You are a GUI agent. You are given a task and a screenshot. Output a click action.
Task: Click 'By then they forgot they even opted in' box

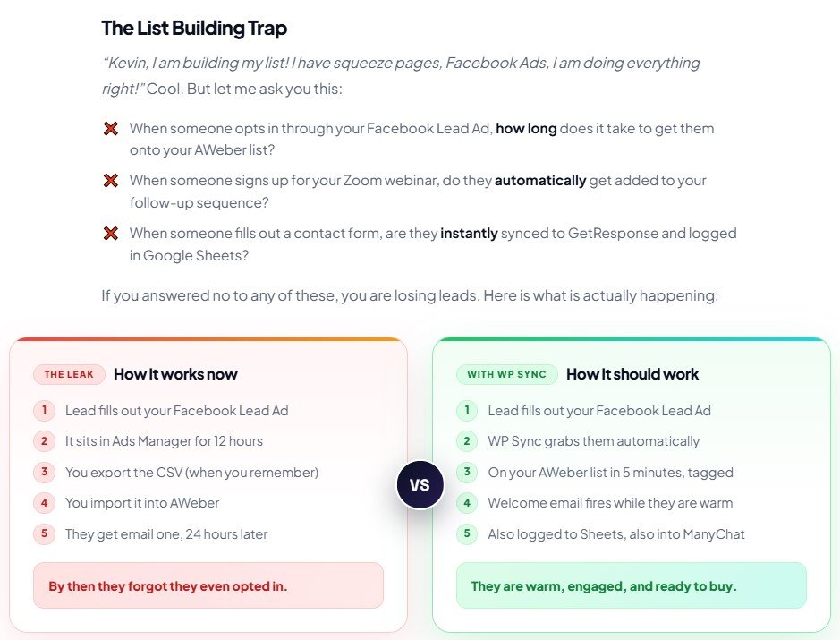pyautogui.click(x=208, y=585)
